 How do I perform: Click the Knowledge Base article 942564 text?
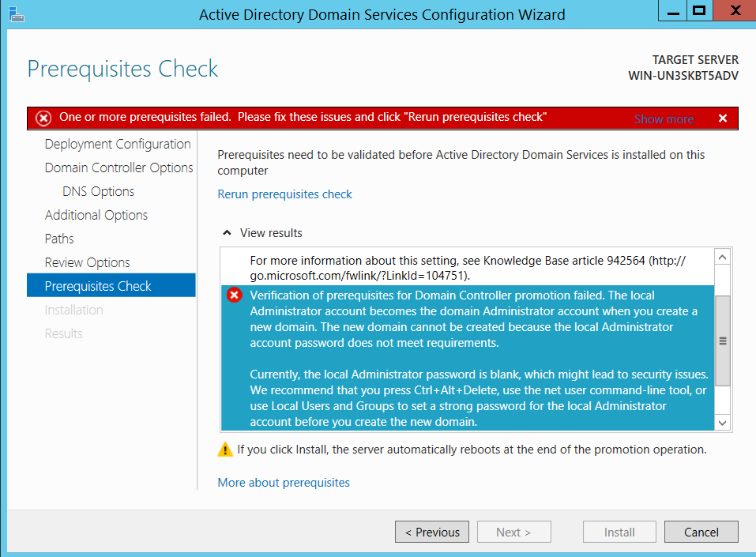[x=564, y=261]
